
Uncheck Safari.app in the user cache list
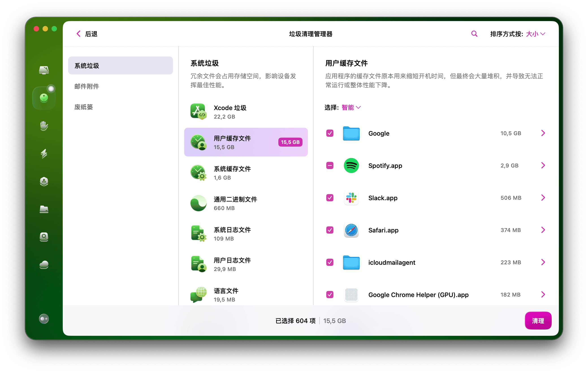click(330, 230)
